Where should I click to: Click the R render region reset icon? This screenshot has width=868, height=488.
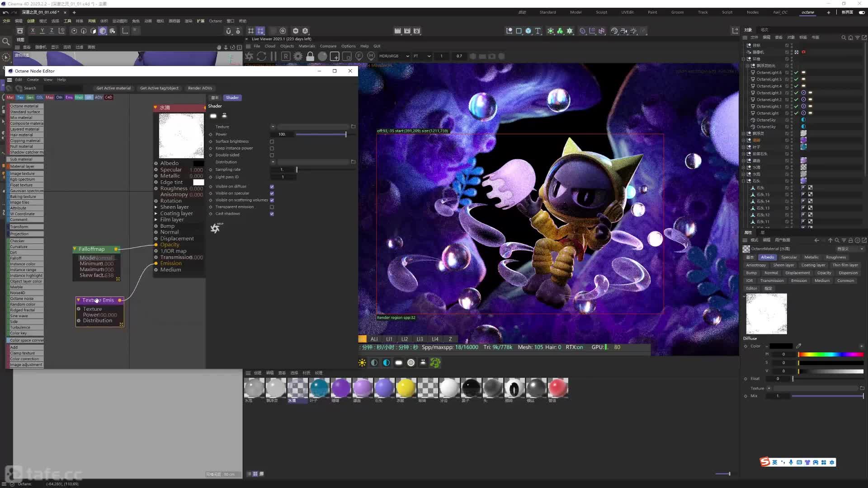tap(286, 56)
